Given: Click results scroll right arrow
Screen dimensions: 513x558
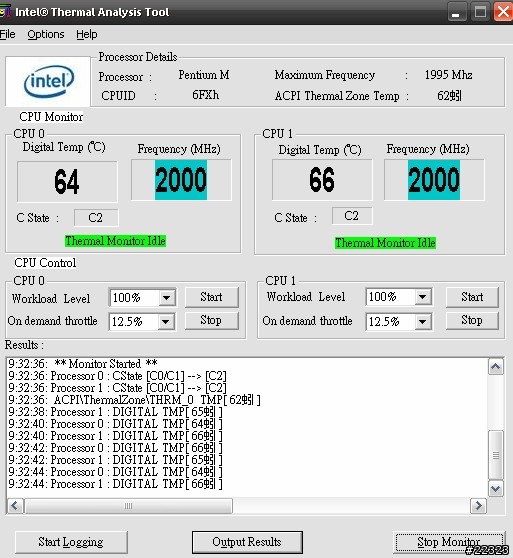Looking at the screenshot, I should point(478,506).
